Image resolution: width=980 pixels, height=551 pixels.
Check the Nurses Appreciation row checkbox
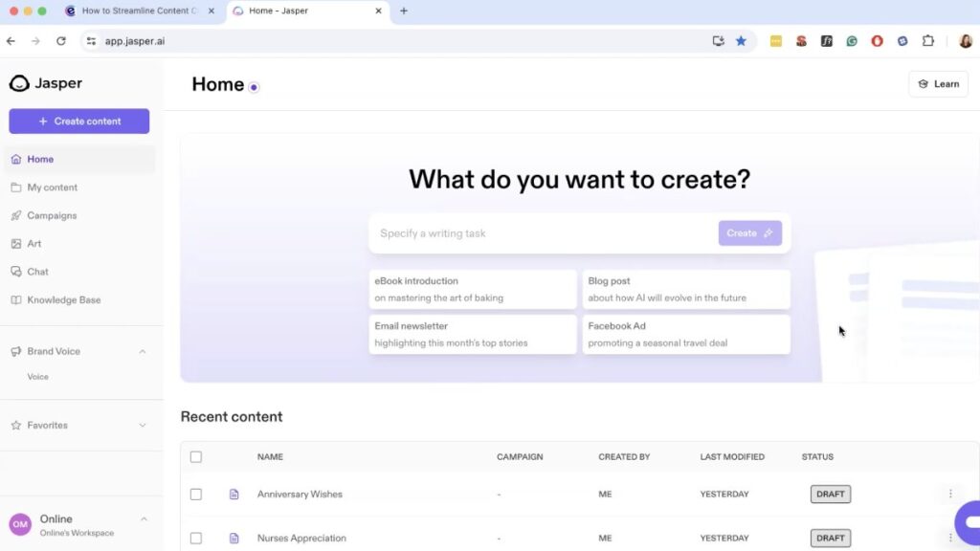coord(196,538)
